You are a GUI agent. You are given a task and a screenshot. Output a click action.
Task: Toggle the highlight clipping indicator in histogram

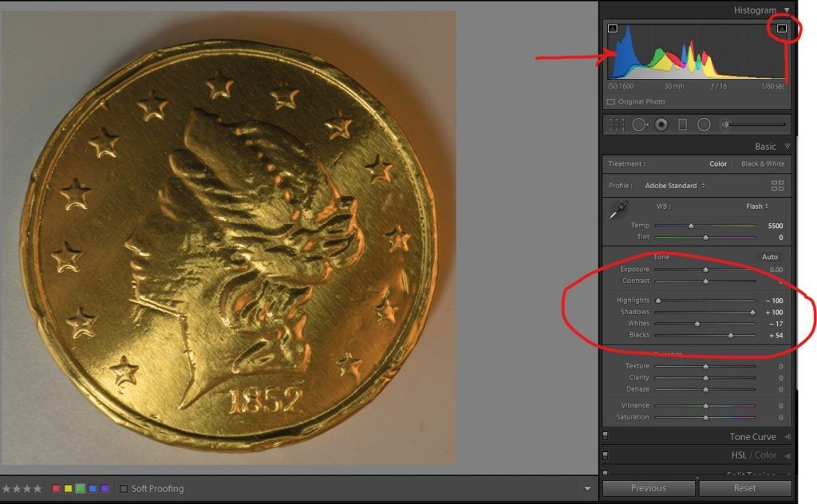[782, 29]
